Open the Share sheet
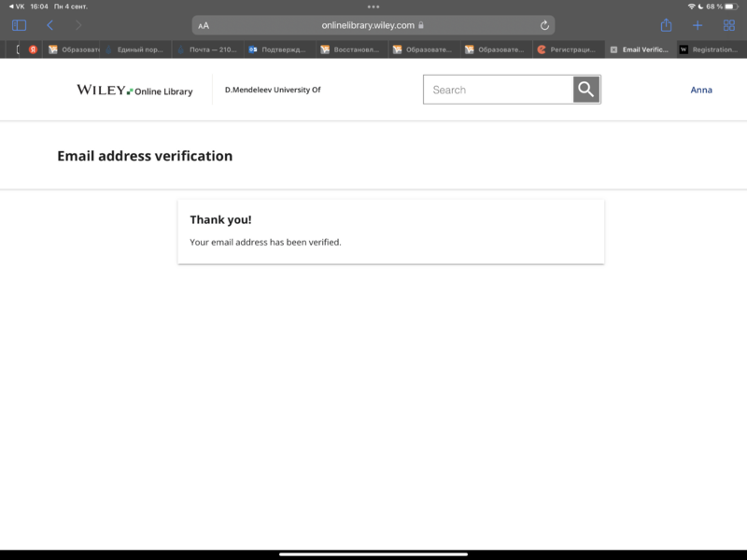 pos(666,25)
